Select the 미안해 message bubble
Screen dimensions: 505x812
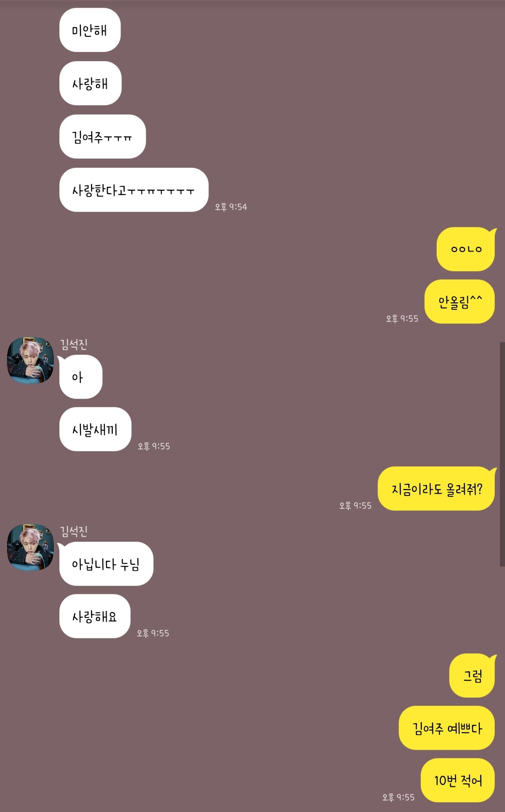coord(90,30)
